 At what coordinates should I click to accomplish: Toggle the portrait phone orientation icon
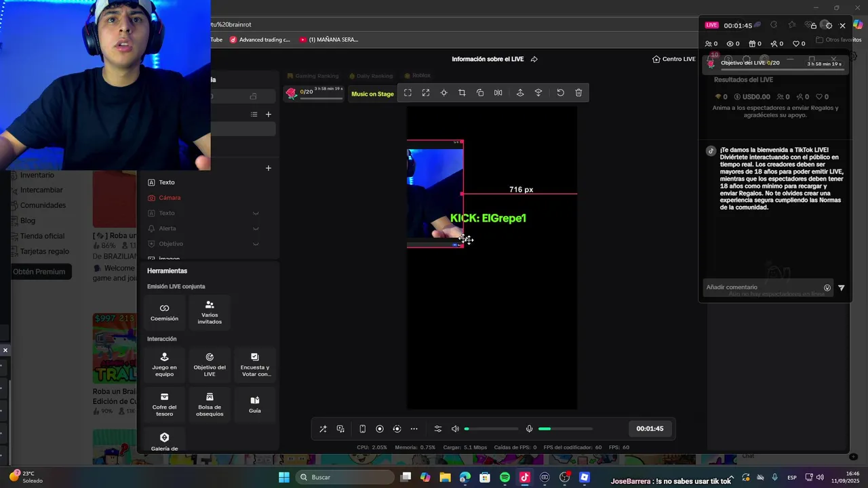(x=362, y=428)
